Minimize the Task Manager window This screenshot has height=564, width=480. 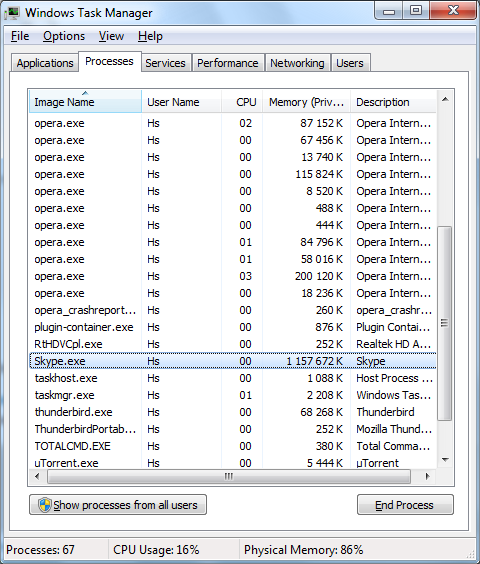389,11
